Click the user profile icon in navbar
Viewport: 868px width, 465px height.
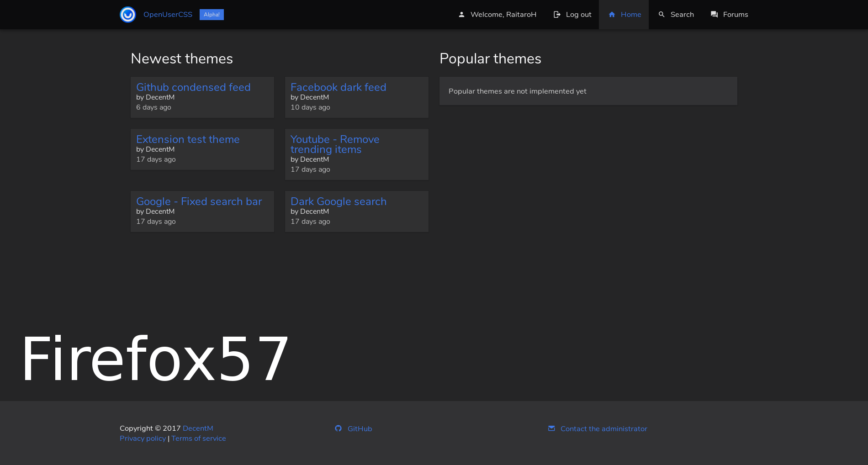461,15
